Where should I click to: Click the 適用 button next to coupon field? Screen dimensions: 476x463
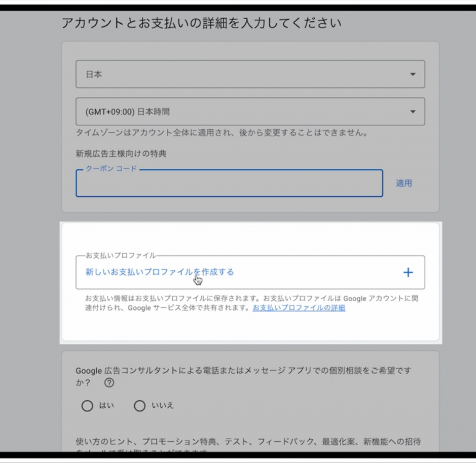[404, 183]
